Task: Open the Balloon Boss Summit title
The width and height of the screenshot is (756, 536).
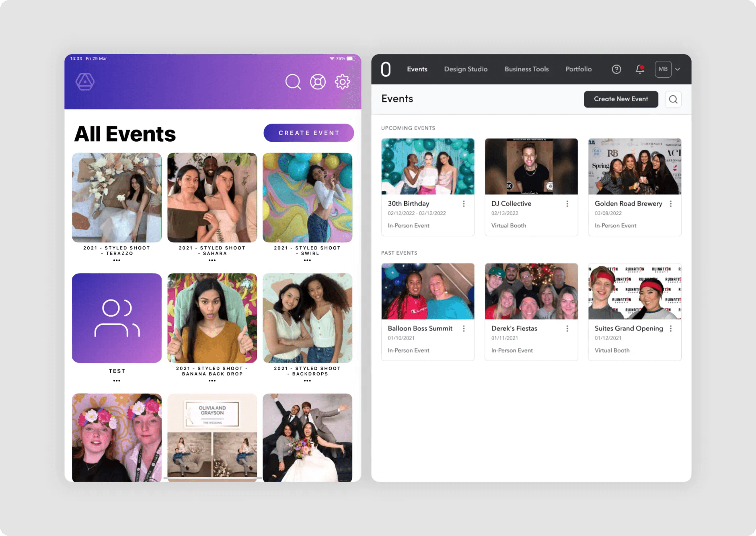Action: [x=420, y=328]
